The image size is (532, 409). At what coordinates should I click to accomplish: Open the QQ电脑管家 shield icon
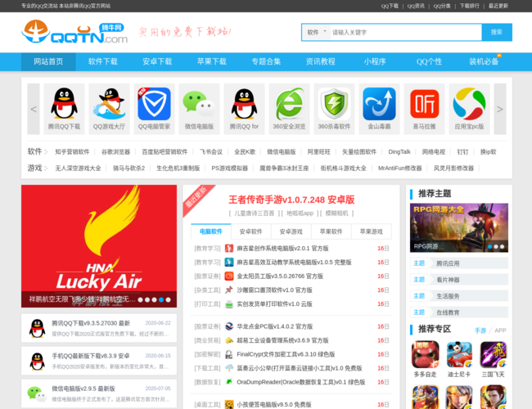tap(154, 104)
